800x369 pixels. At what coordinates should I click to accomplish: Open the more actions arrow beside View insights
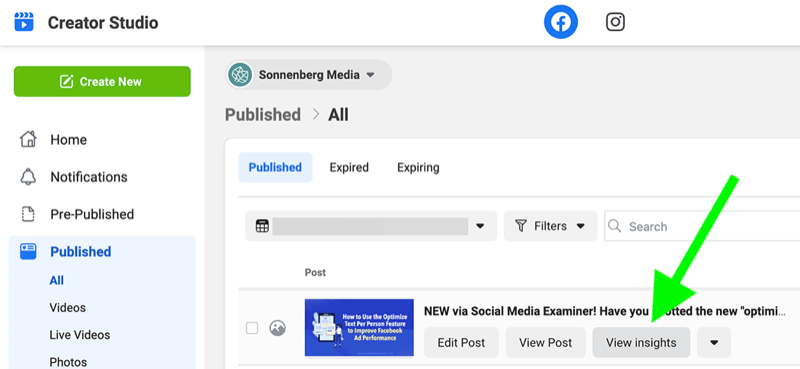coord(714,342)
